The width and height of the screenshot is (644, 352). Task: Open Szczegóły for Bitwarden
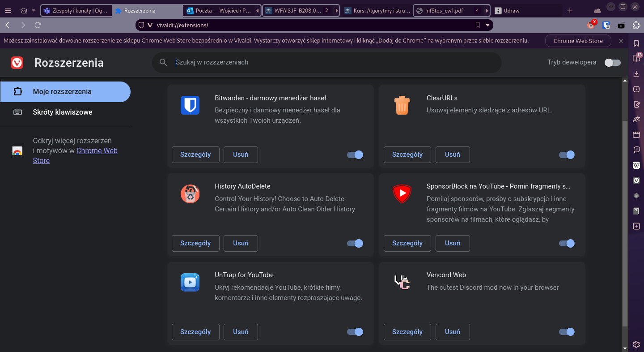click(x=195, y=155)
